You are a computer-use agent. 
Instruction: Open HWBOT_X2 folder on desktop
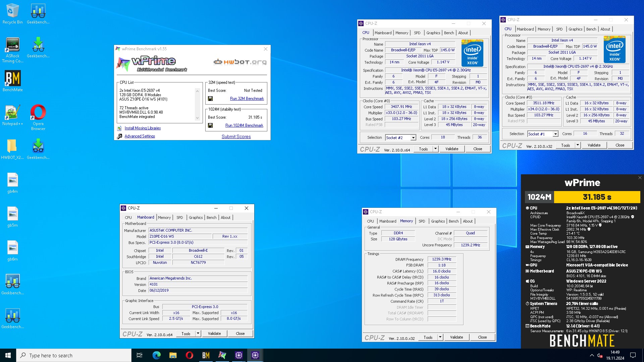click(13, 149)
